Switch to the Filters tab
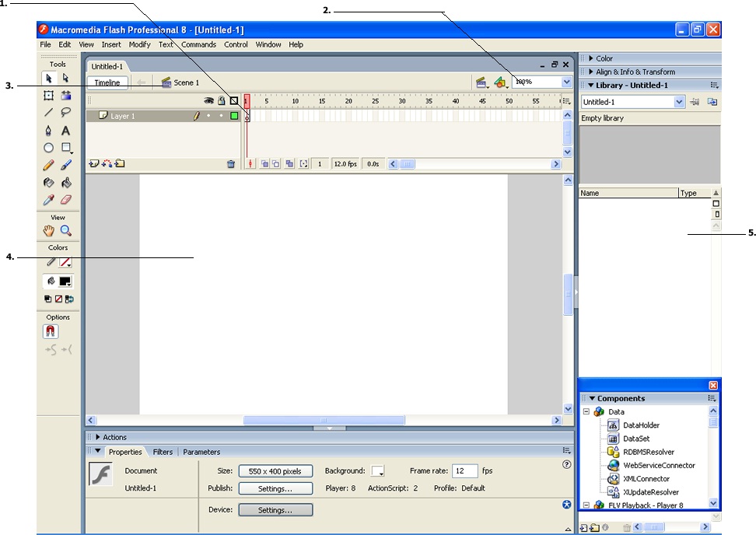Image resolution: width=756 pixels, height=535 pixels. [163, 452]
